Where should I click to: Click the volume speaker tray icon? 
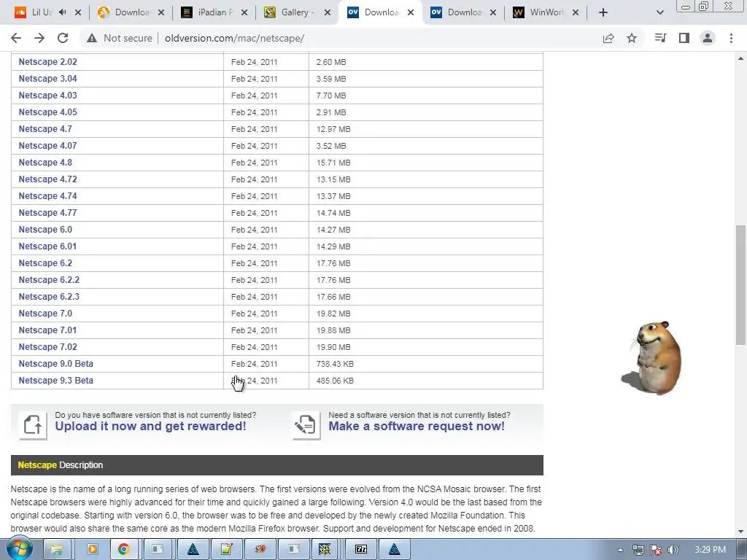pyautogui.click(x=673, y=550)
